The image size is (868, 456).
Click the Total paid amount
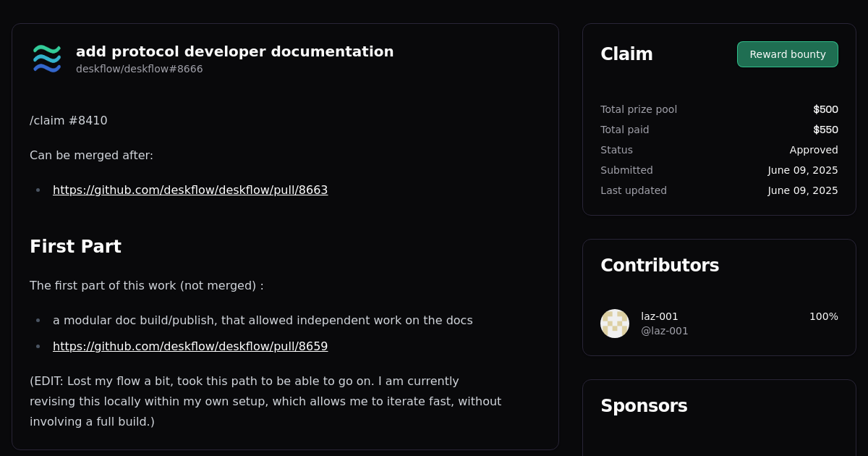pyautogui.click(x=825, y=130)
